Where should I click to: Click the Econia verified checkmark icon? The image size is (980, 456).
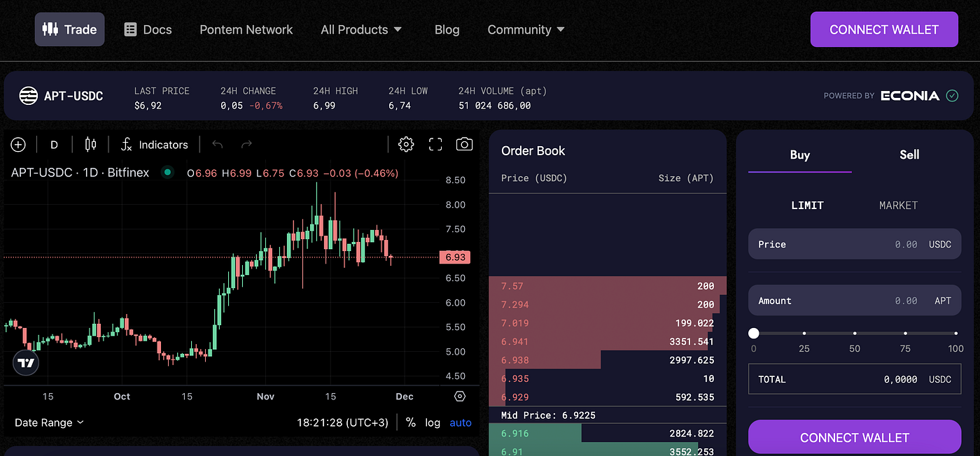(952, 96)
